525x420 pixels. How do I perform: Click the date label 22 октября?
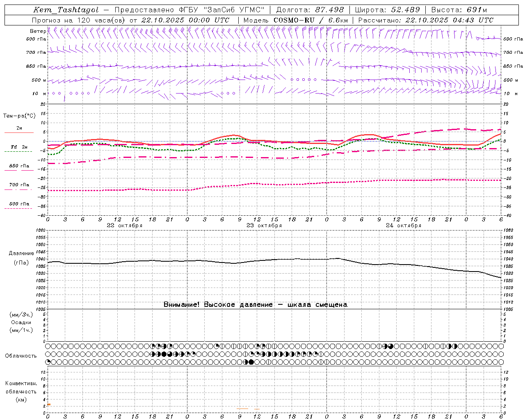(125, 225)
